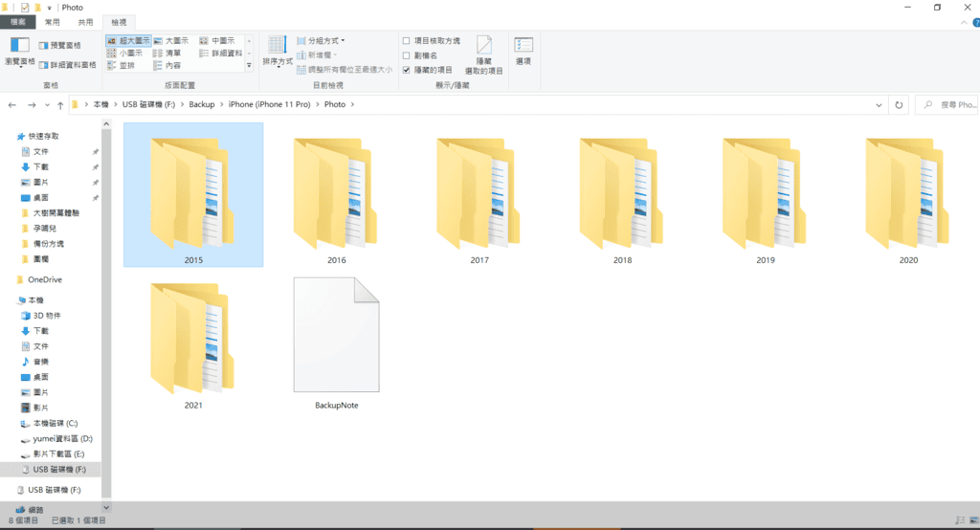Click the 瀏覽窗格 navigation pane button
The width and height of the screenshot is (980, 530).
19,52
